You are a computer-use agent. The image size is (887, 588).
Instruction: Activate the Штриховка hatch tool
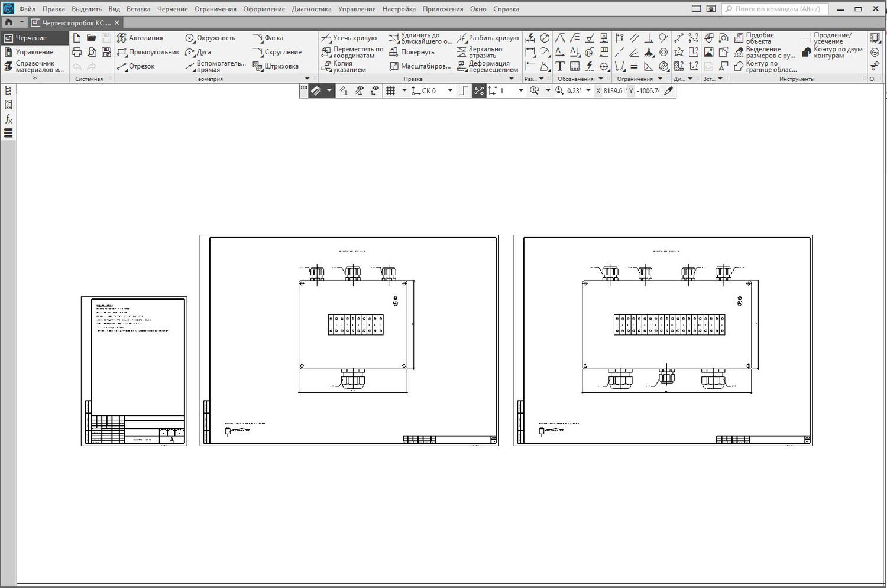pos(276,66)
